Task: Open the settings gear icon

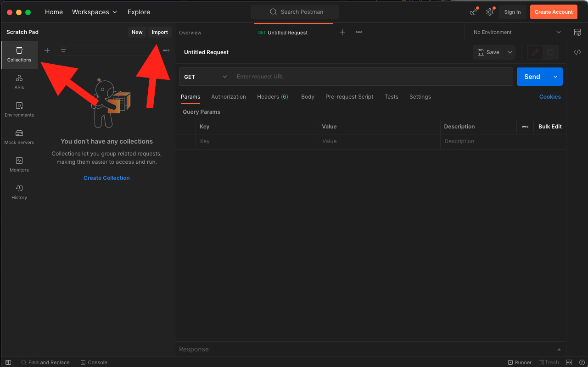Action: [490, 12]
